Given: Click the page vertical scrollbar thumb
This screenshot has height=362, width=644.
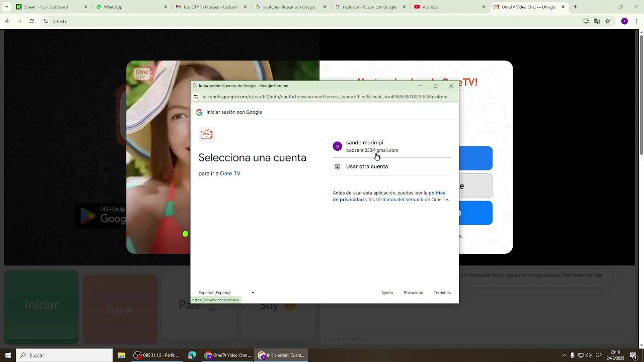Looking at the screenshot, I should tap(641, 96).
